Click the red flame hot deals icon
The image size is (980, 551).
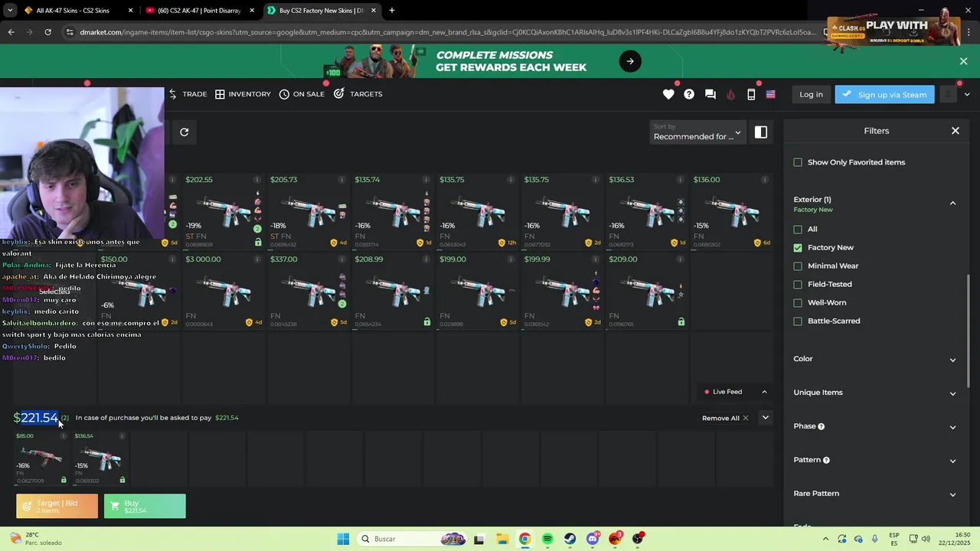pyautogui.click(x=730, y=94)
